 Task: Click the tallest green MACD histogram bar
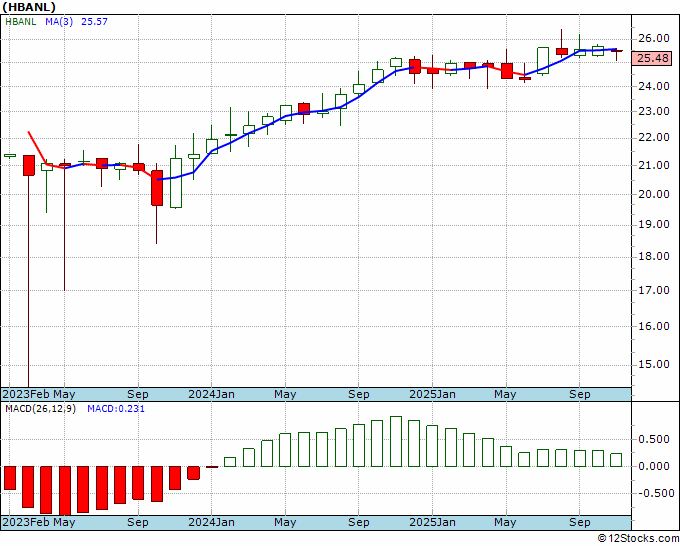click(x=396, y=441)
